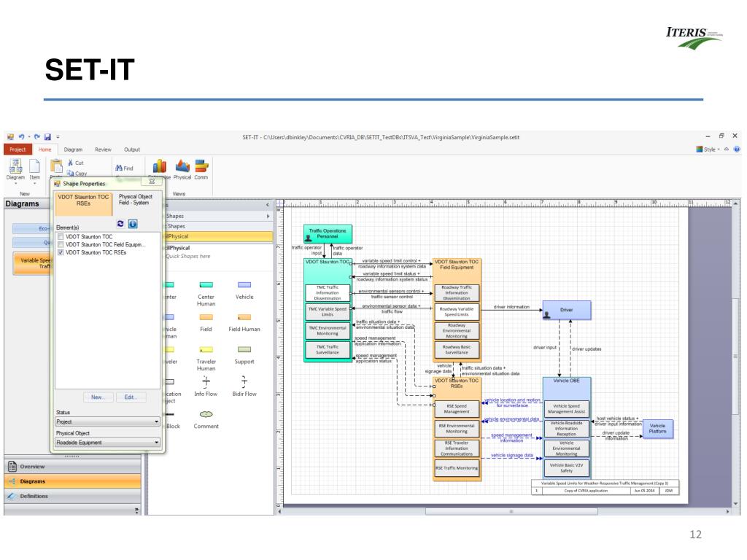Image resolution: width=747 pixels, height=560 pixels.
Task: Click the help icon at top right
Action: pyautogui.click(x=737, y=149)
